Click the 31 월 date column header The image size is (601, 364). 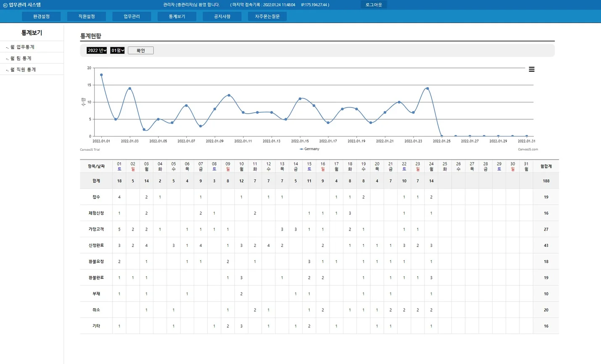[x=526, y=166]
